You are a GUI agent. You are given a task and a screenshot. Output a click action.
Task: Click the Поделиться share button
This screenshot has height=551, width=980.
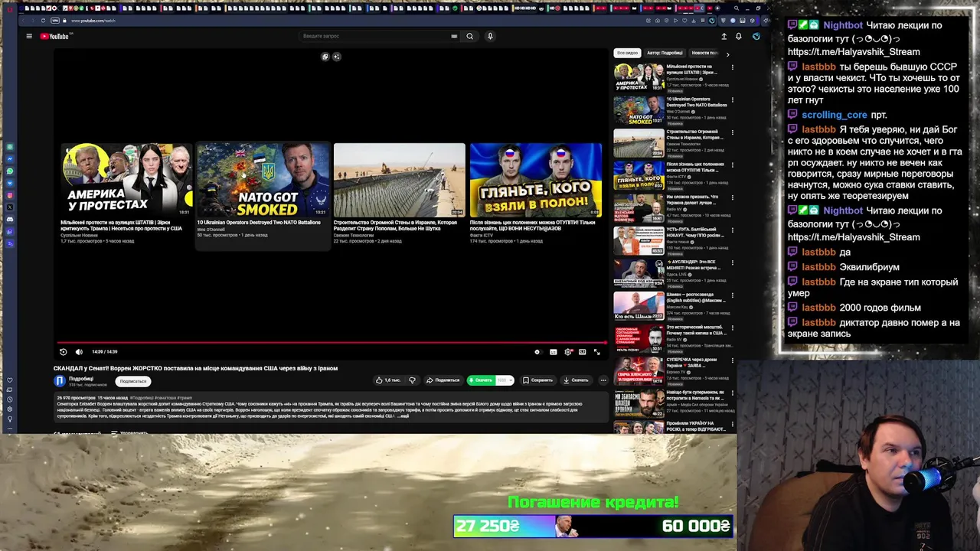coord(443,380)
